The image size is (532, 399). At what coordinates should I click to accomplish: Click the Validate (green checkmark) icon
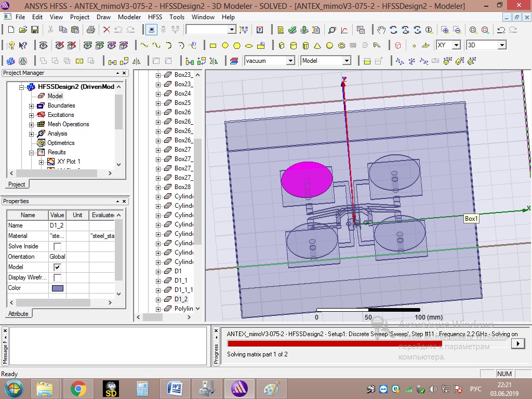pyautogui.click(x=293, y=30)
